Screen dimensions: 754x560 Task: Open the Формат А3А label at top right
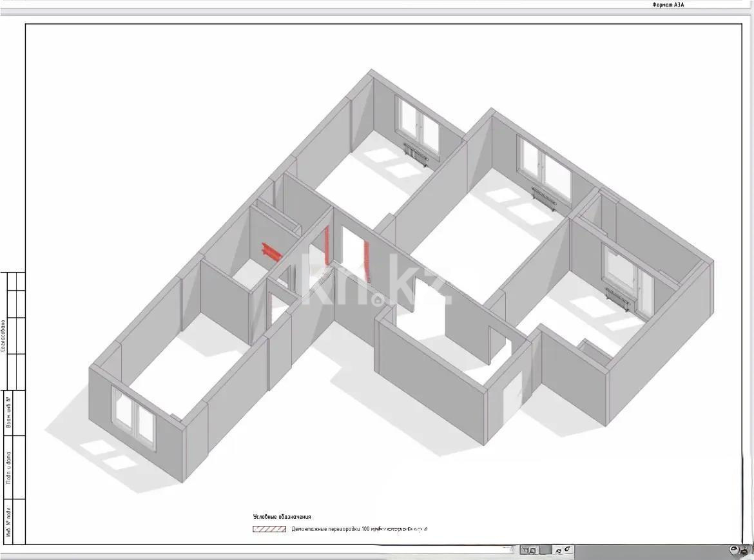(667, 4)
